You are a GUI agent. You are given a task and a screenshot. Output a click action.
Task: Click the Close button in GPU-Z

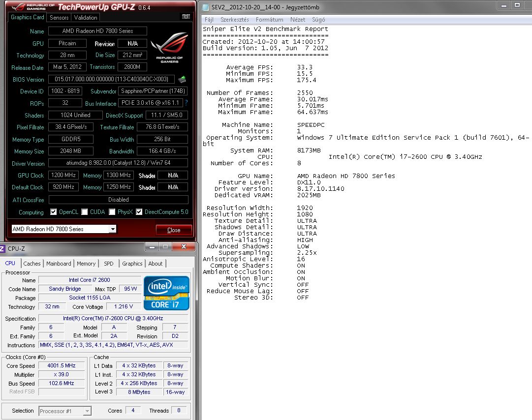coord(174,230)
